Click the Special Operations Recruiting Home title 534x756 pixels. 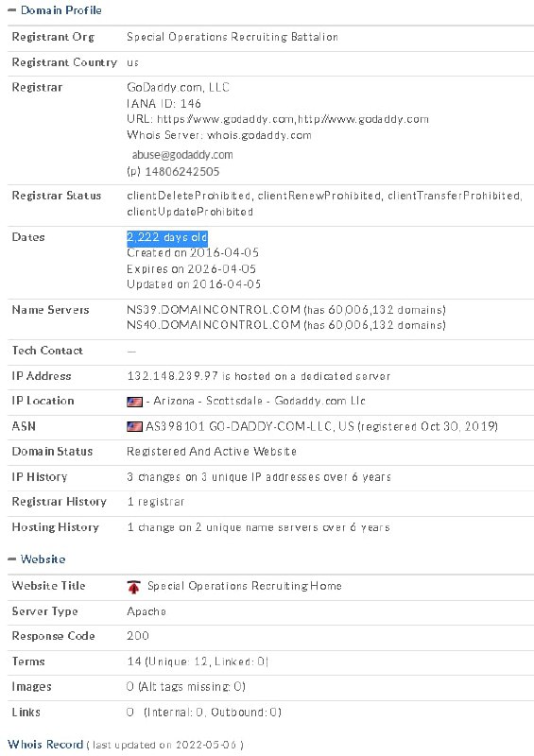245,586
